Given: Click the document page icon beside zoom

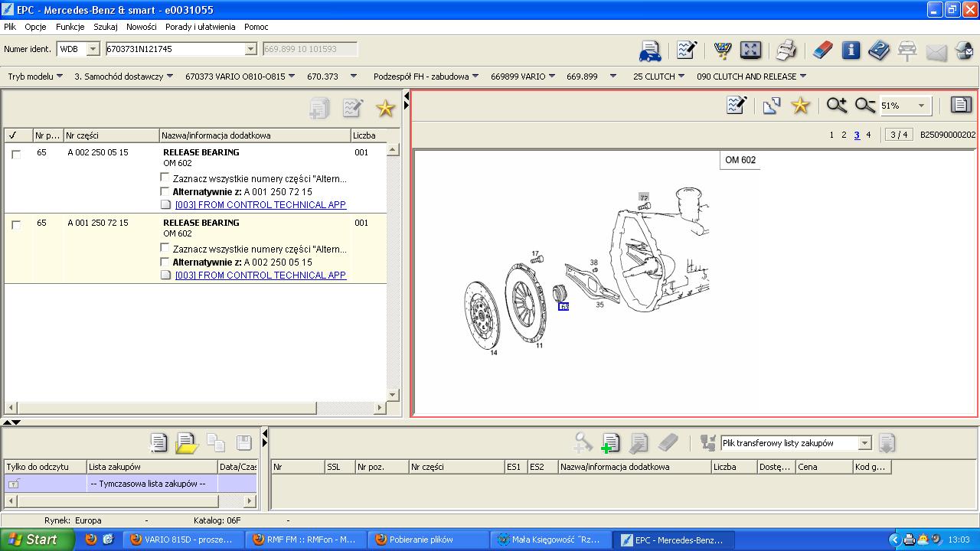Looking at the screenshot, I should [961, 106].
